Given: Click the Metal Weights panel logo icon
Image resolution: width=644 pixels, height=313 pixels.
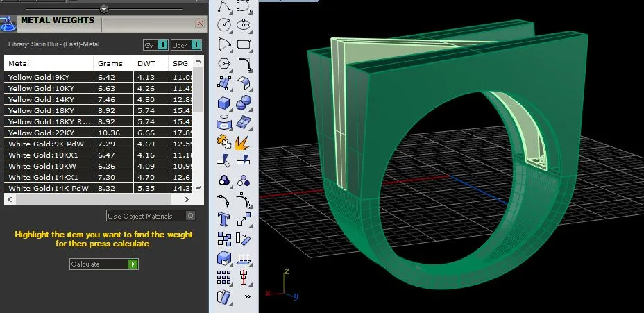Looking at the screenshot, I should pyautogui.click(x=8, y=24).
